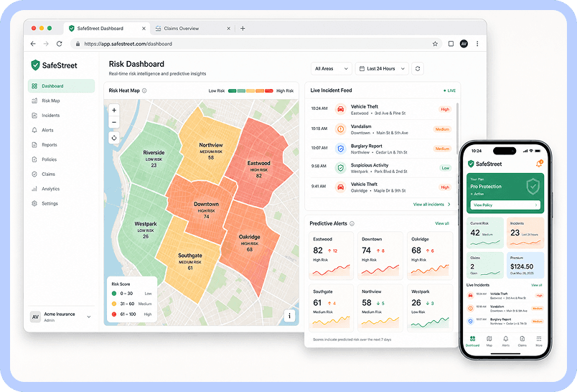Open Eastwood predictive alert card

click(x=331, y=256)
